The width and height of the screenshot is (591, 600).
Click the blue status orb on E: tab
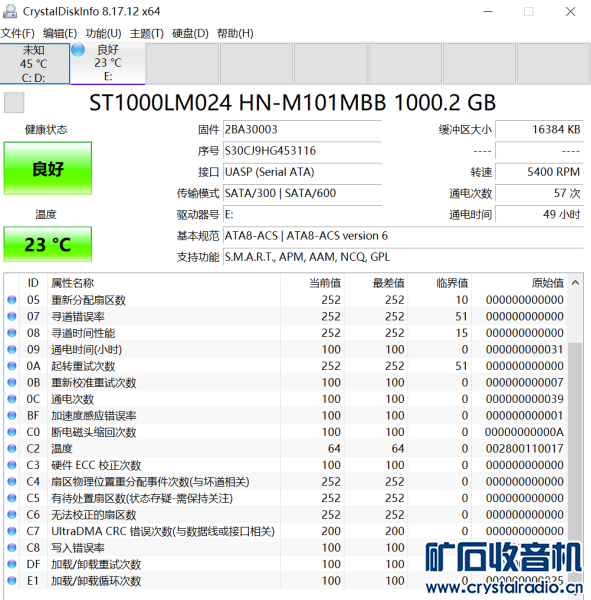[x=78, y=50]
